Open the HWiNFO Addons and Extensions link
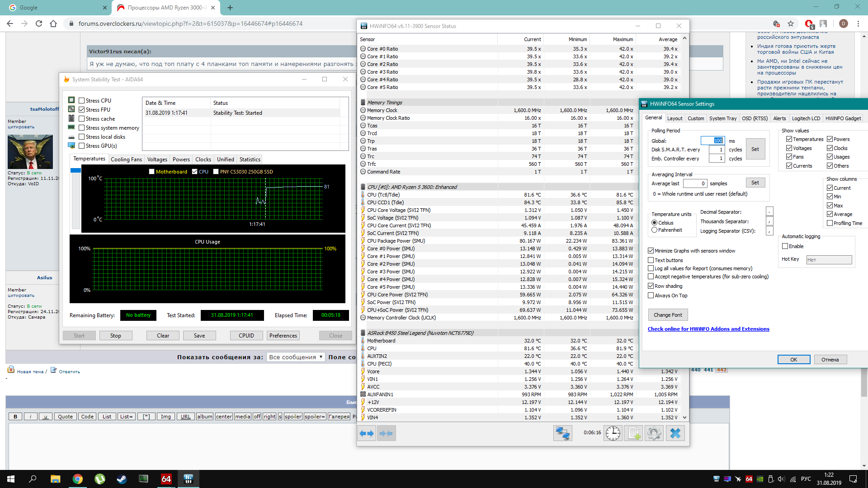This screenshot has height=488, width=868. (x=708, y=329)
